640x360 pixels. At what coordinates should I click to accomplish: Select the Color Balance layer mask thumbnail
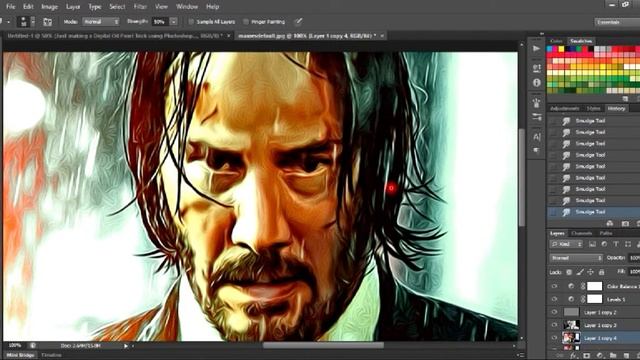[x=594, y=287]
